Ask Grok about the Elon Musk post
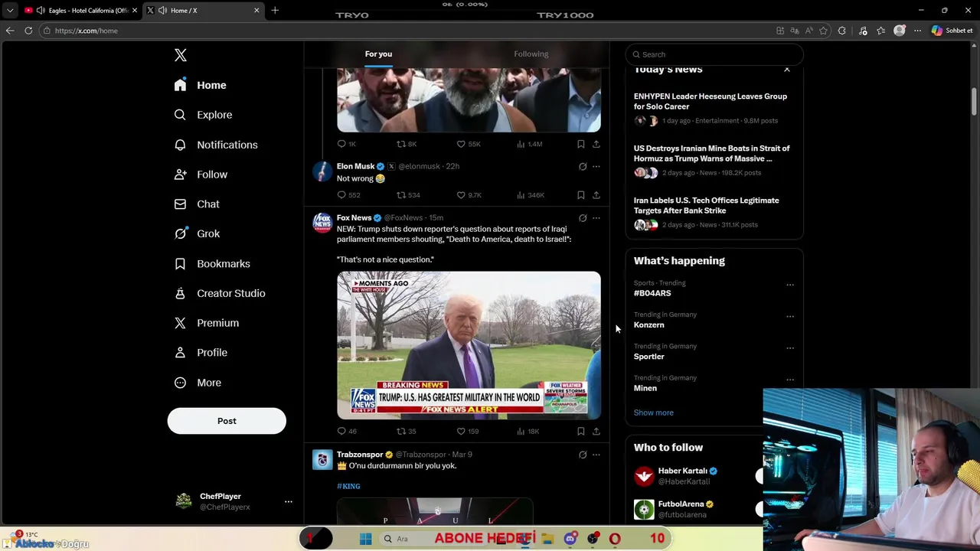The height and width of the screenshot is (551, 980). click(x=583, y=166)
